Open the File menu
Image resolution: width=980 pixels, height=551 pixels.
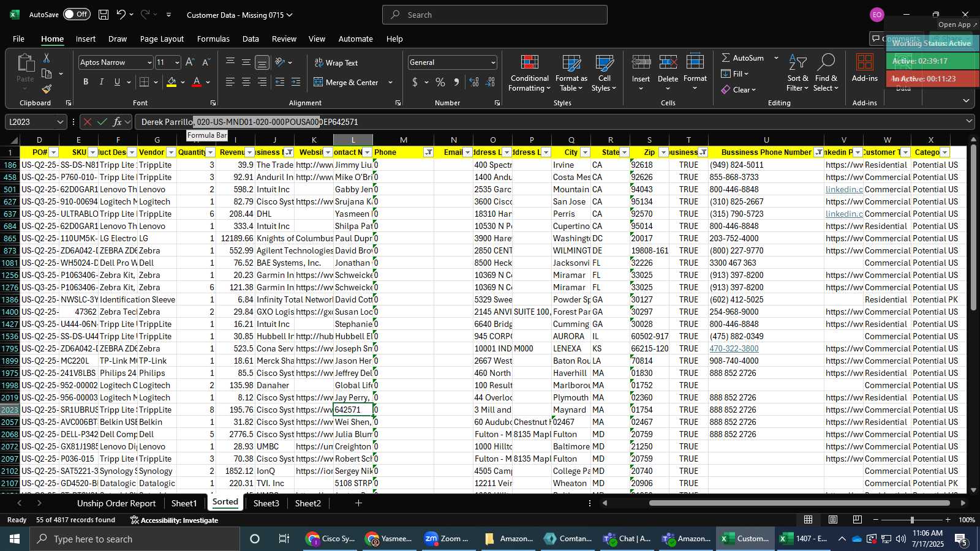pos(18,39)
